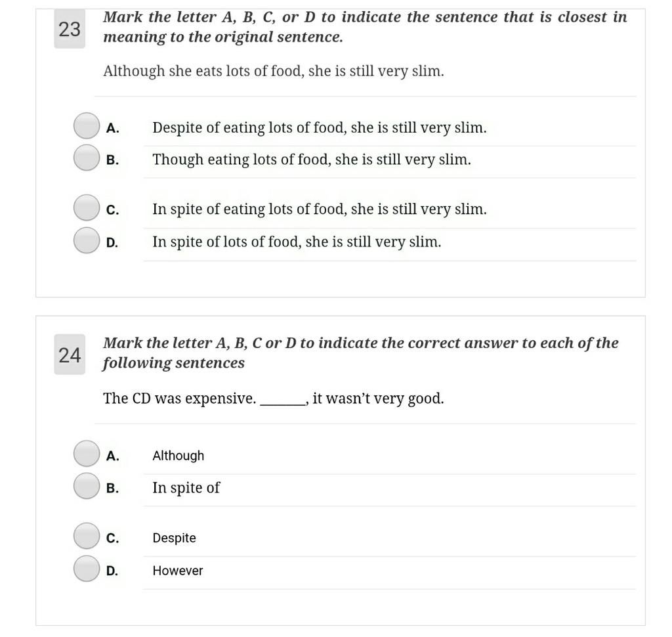This screenshot has height=637, width=672.
Task: Click answer 'Despite of eating lots of food'
Action: click(x=320, y=128)
